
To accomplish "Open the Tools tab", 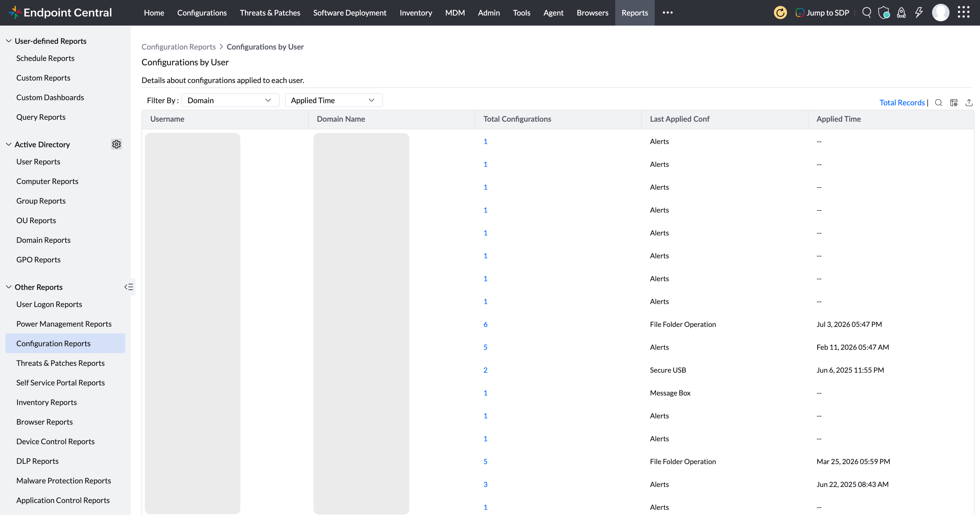I will coord(522,13).
